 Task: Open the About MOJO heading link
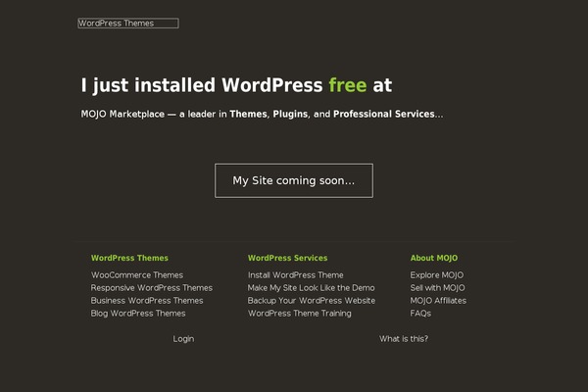434,258
